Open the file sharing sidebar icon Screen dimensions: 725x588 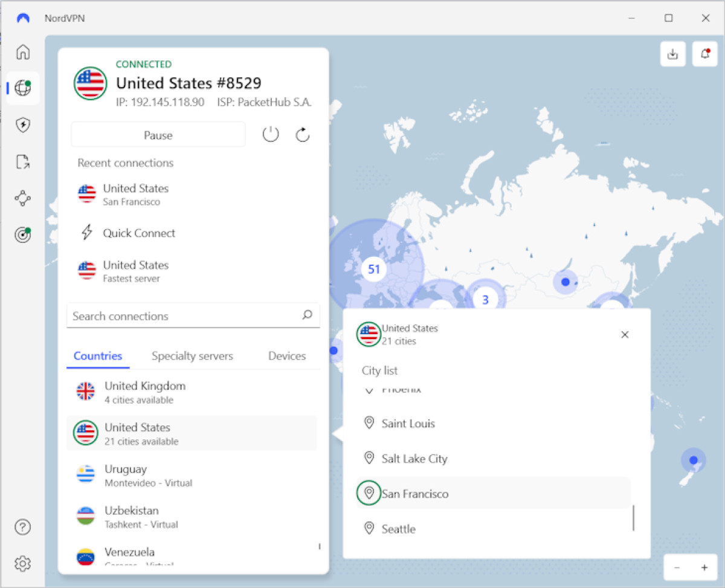[x=23, y=161]
